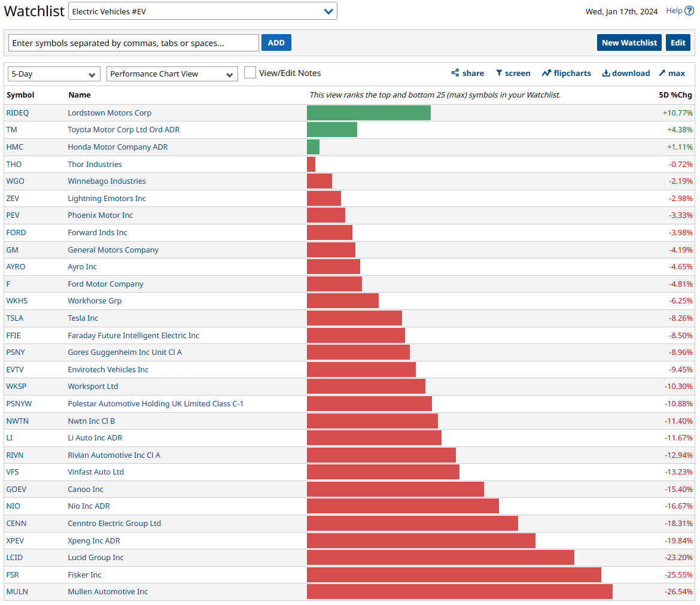Open Lucid Group Inc link
Screen dimensions: 700x605
(96, 558)
